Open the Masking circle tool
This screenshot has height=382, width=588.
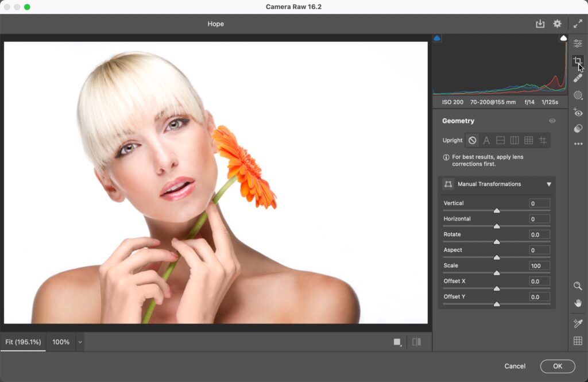coord(578,95)
